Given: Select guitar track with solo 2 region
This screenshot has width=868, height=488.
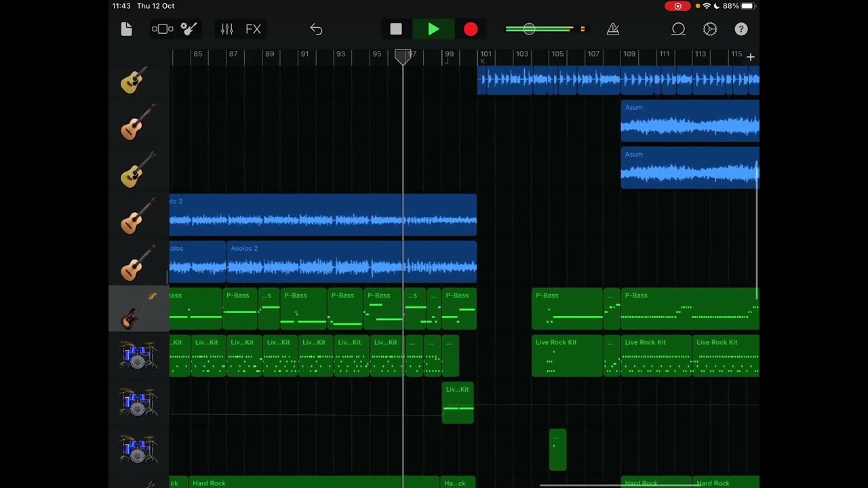Looking at the screenshot, I should 138,215.
